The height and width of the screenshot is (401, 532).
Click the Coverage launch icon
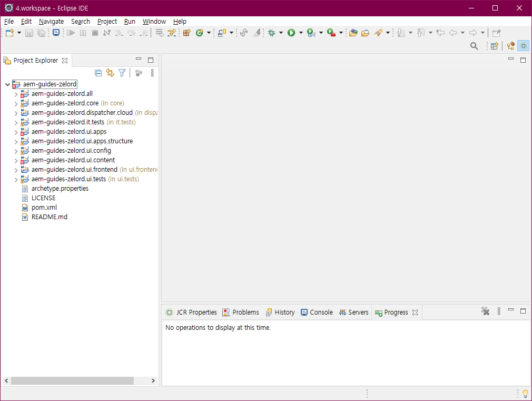click(x=311, y=33)
